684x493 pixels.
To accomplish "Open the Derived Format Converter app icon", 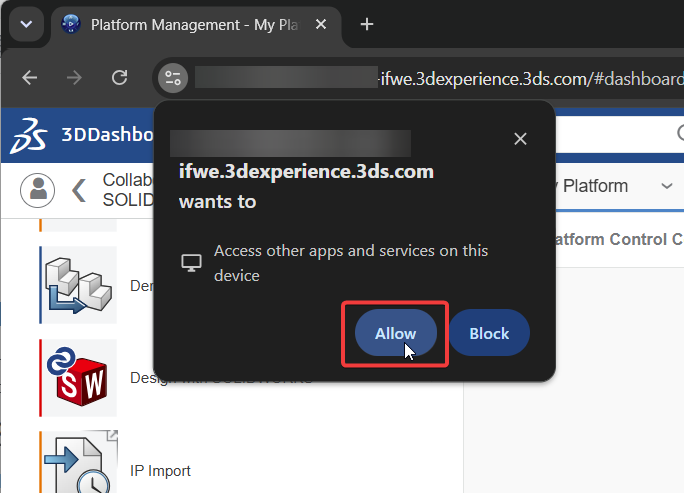I will (79, 285).
